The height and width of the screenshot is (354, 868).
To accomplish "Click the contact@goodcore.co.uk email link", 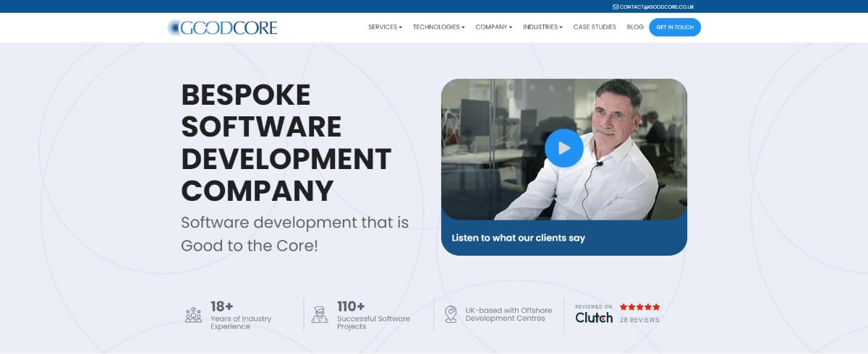I will click(x=657, y=7).
